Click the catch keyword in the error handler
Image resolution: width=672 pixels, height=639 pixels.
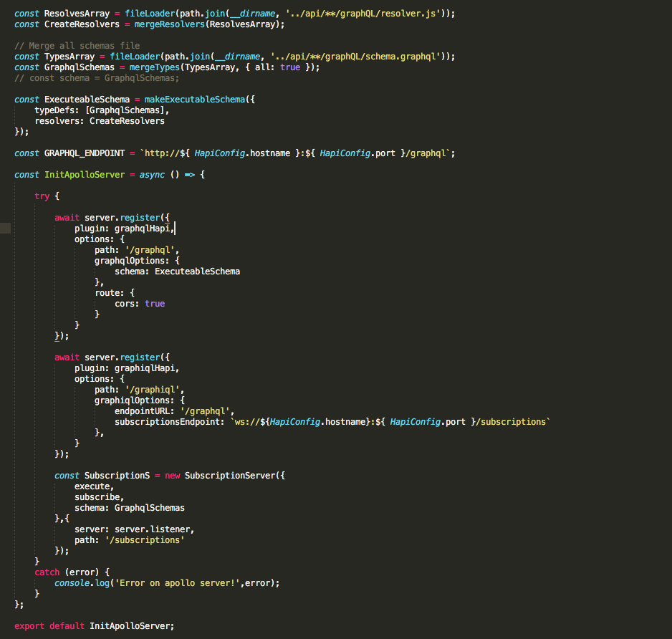46,572
